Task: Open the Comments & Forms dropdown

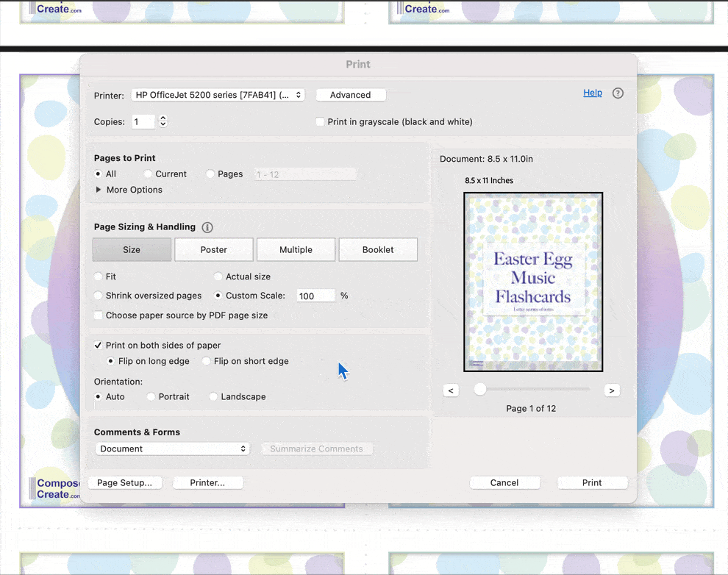Action: 171,448
